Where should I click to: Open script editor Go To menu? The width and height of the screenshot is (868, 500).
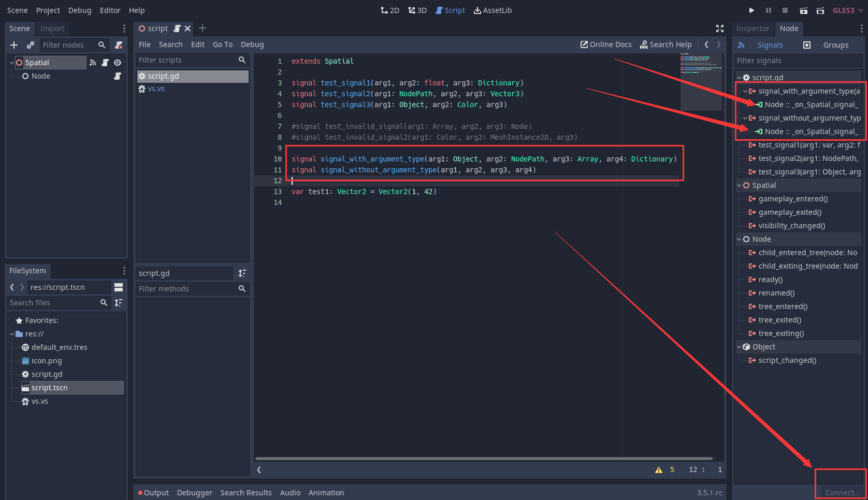coord(223,45)
